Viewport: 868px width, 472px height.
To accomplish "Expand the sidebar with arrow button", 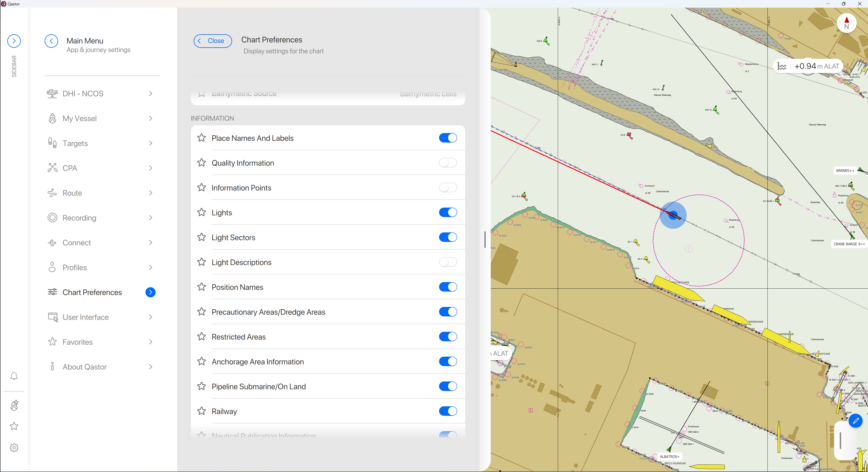I will (14, 41).
